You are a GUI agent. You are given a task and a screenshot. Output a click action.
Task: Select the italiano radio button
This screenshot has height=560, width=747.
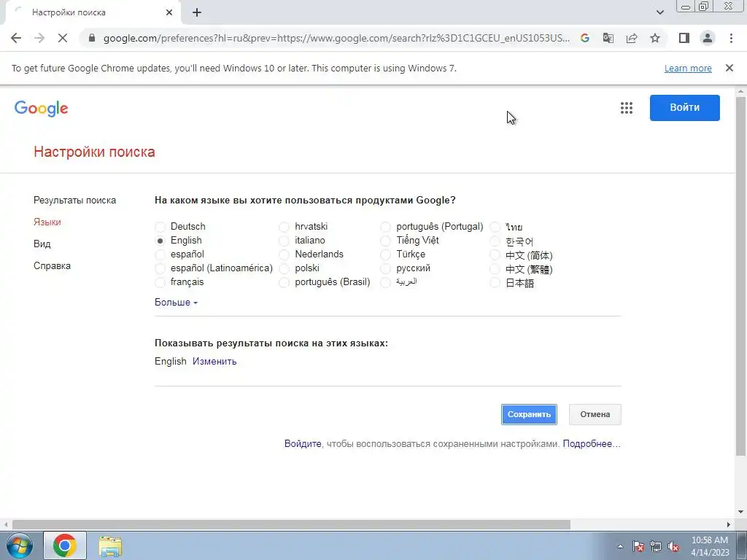coord(284,241)
